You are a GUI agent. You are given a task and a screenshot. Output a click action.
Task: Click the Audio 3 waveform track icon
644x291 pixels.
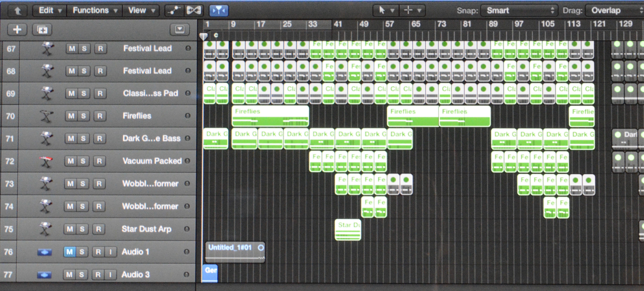pyautogui.click(x=44, y=275)
